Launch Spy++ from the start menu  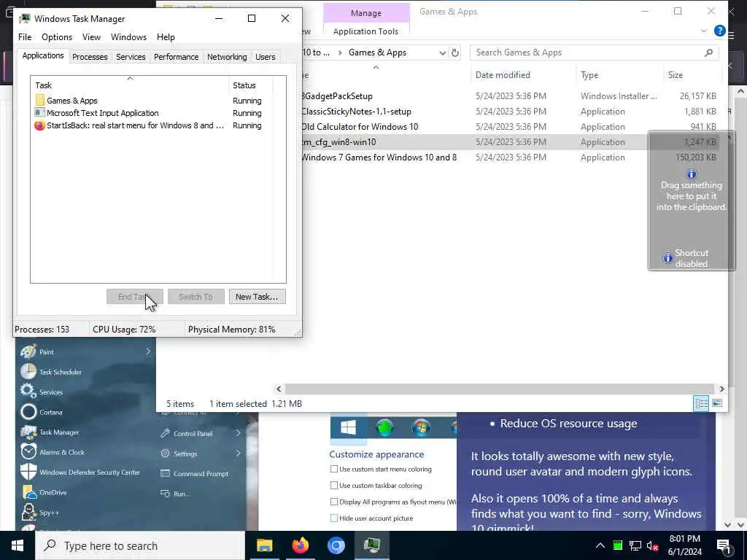tap(49, 513)
